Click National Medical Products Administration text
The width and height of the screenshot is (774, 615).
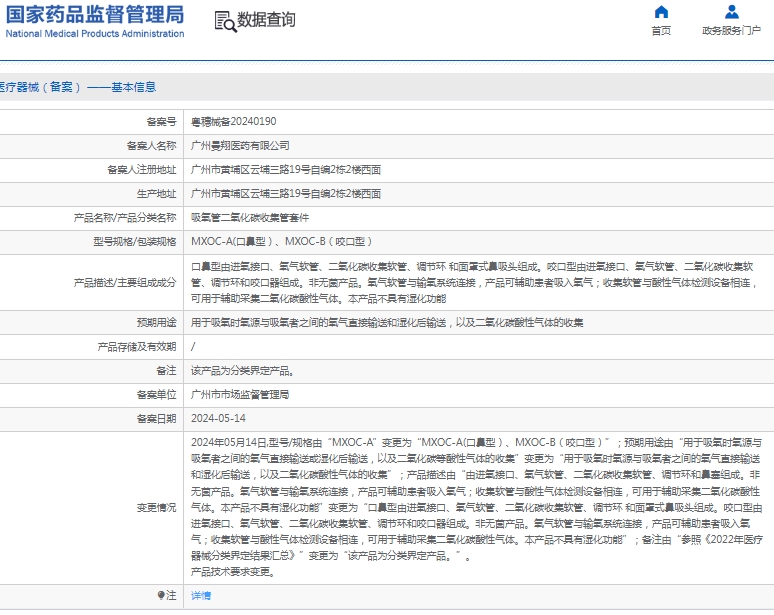[95, 34]
